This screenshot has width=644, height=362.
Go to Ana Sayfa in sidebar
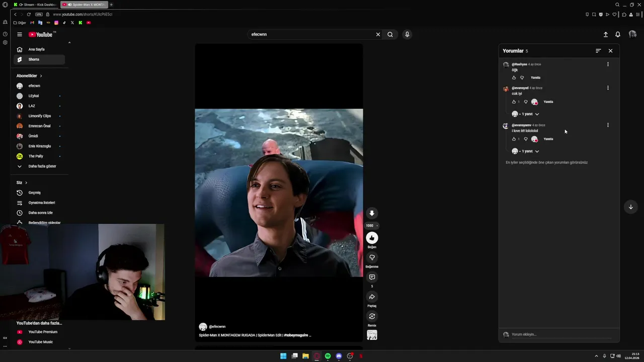pos(39,49)
